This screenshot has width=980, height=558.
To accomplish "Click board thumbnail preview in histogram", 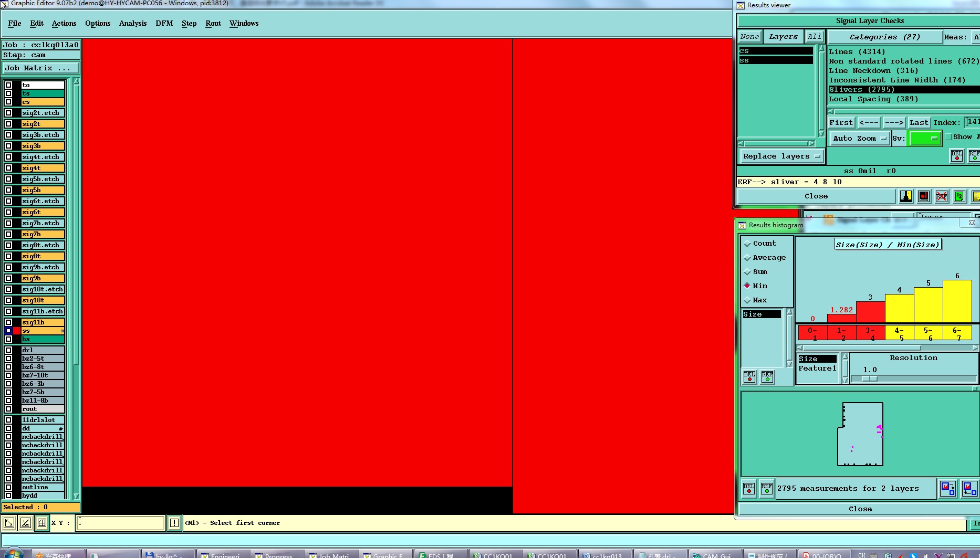I will [x=860, y=434].
